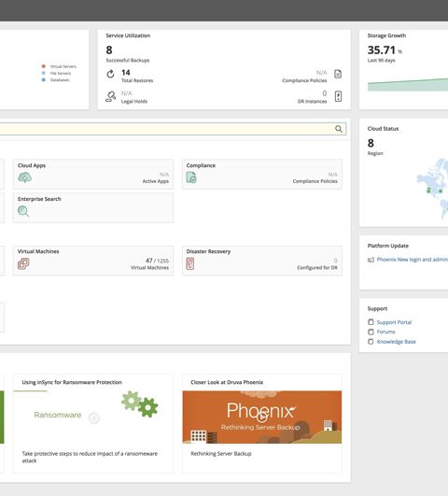Image resolution: width=448 pixels, height=496 pixels.
Task: Play the Ransomware video
Action: 93,418
